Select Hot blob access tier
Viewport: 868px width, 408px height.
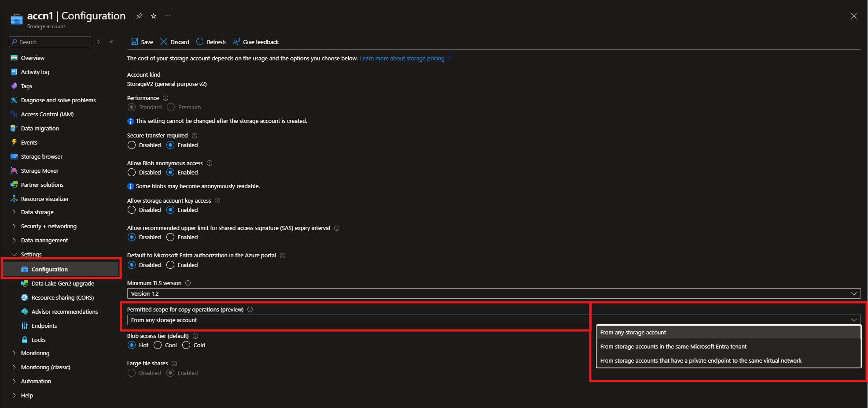coord(132,345)
